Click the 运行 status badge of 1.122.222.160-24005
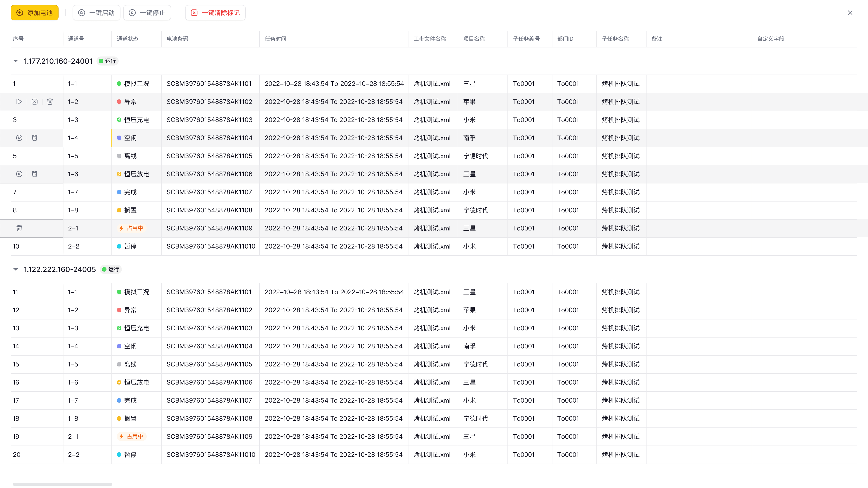 pos(111,269)
